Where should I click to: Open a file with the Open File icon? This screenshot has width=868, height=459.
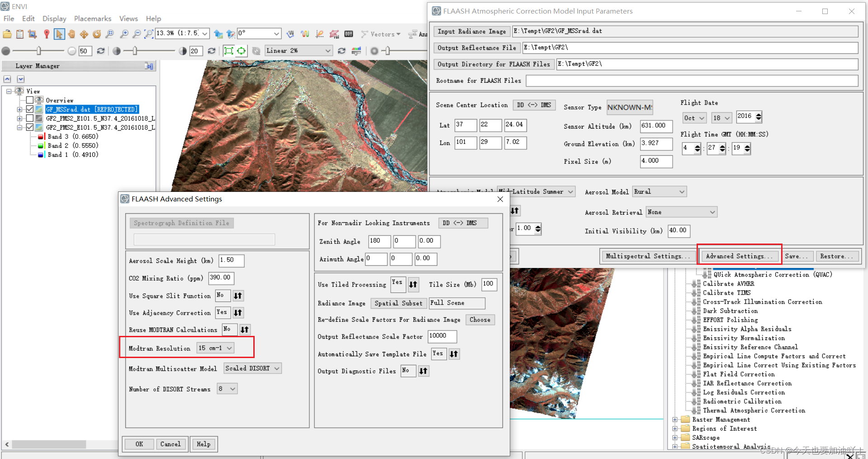[6, 34]
